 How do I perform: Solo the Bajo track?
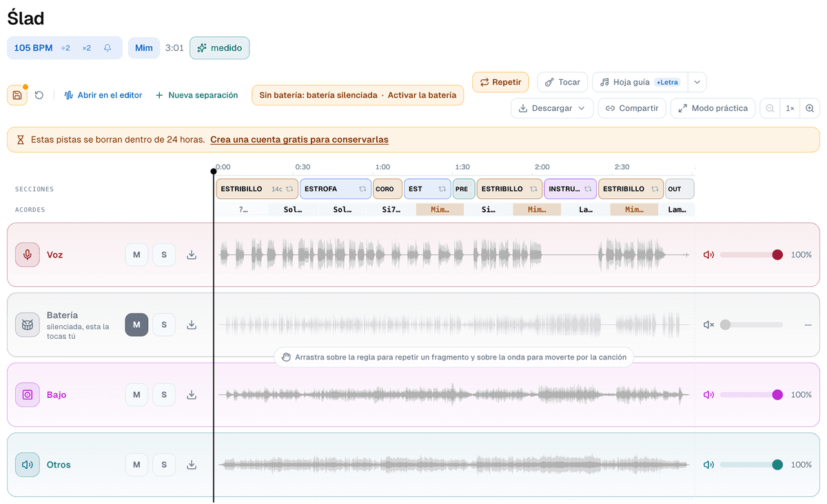(164, 395)
